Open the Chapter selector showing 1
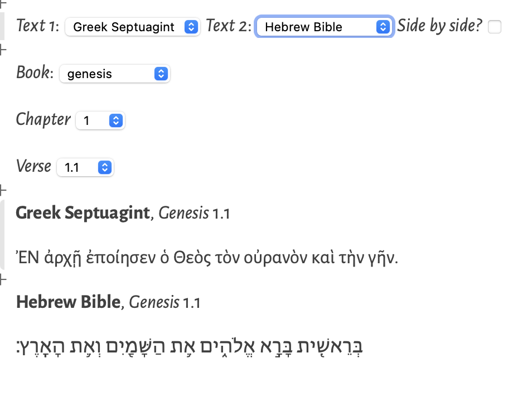 [x=100, y=120]
